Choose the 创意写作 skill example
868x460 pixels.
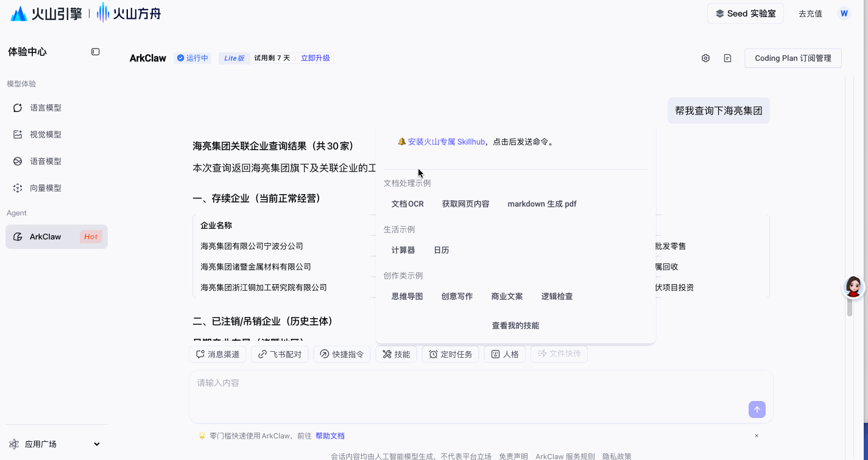pos(457,296)
